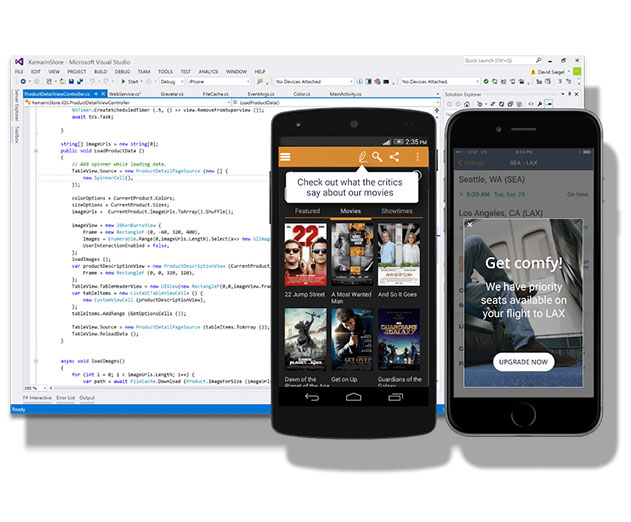631x522 pixels.
Task: Tap the Android recent apps button
Action: tap(395, 398)
